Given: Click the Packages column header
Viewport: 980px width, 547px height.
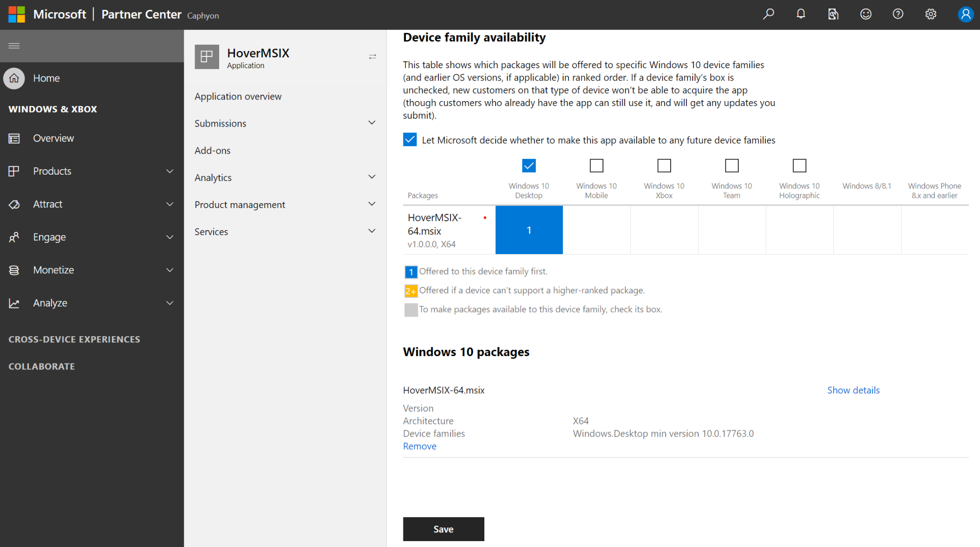Looking at the screenshot, I should [423, 195].
